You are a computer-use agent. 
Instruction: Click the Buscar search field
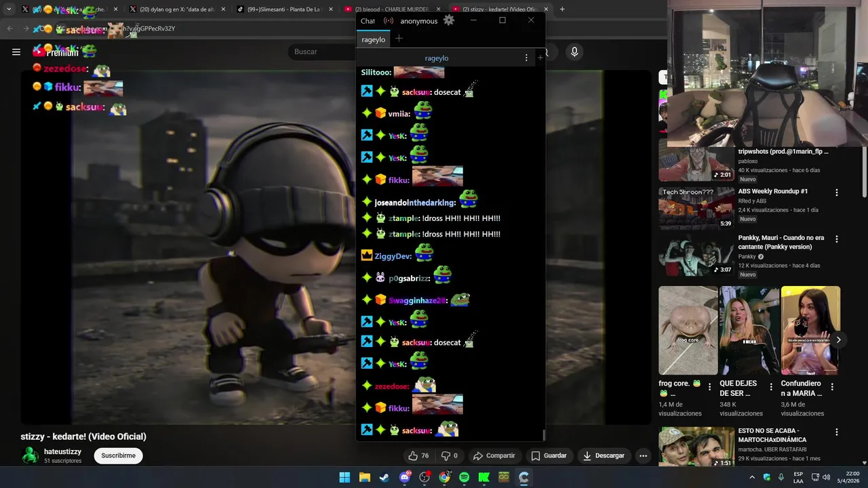click(322, 52)
